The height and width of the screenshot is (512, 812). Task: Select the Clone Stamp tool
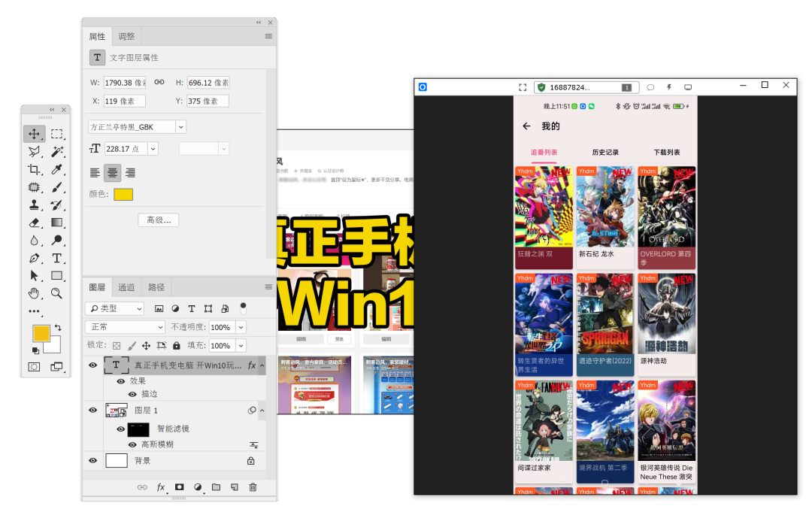point(34,204)
